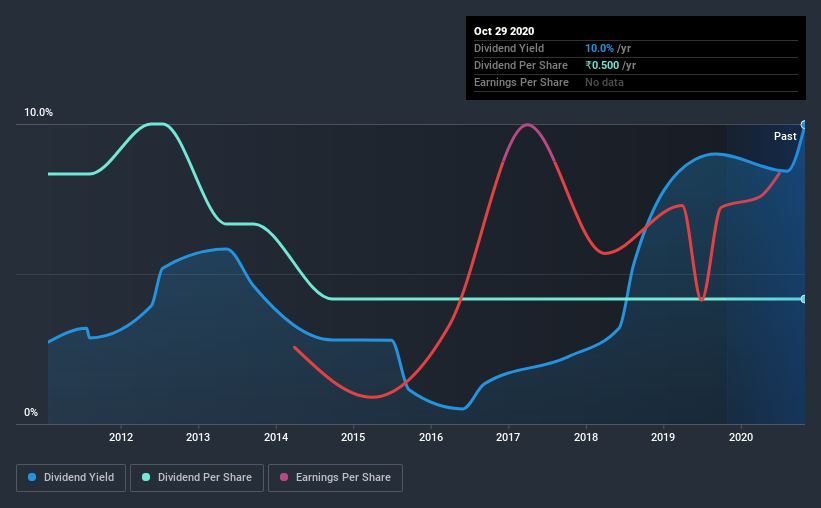The image size is (821, 508).
Task: Click the tooltip Earnings Per Share row label
Action: 521,82
